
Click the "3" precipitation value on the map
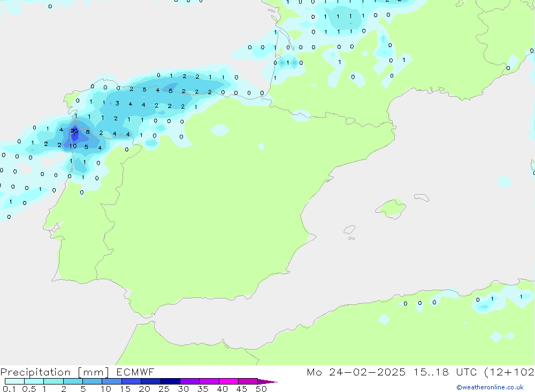pyautogui.click(x=117, y=103)
